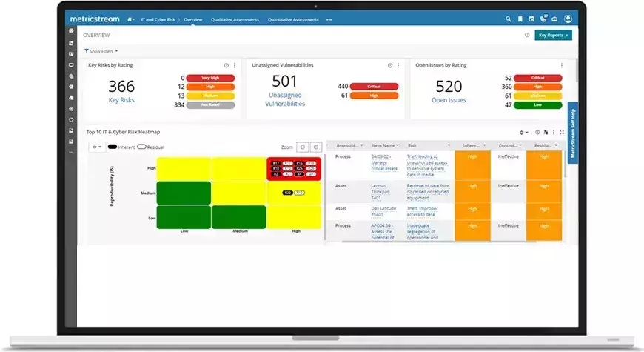Switch to Qualitative Assessments tab
644x352 pixels.
(x=235, y=19)
